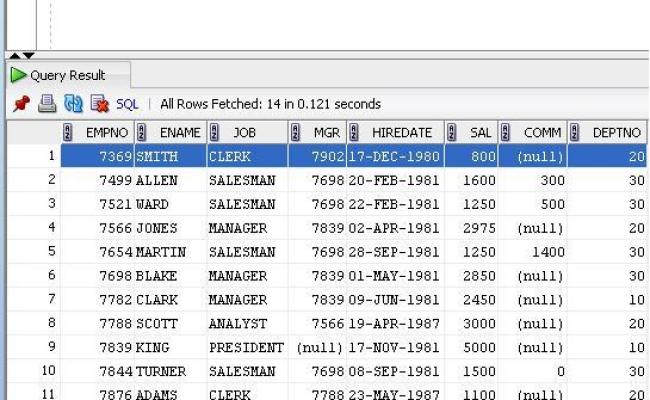650x400 pixels.
Task: Click commission value 1400
Action: coord(533,252)
